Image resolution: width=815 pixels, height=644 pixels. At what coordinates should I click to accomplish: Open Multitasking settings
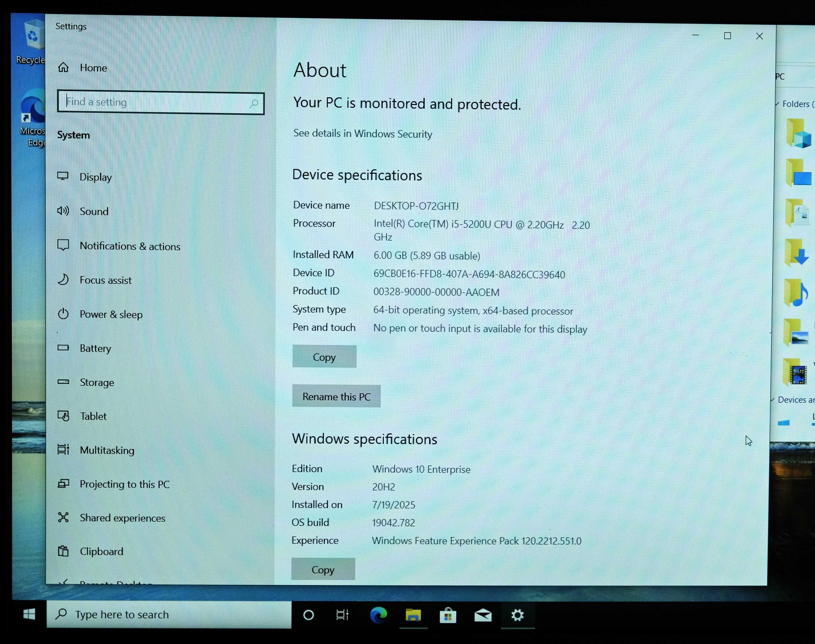coord(107,450)
